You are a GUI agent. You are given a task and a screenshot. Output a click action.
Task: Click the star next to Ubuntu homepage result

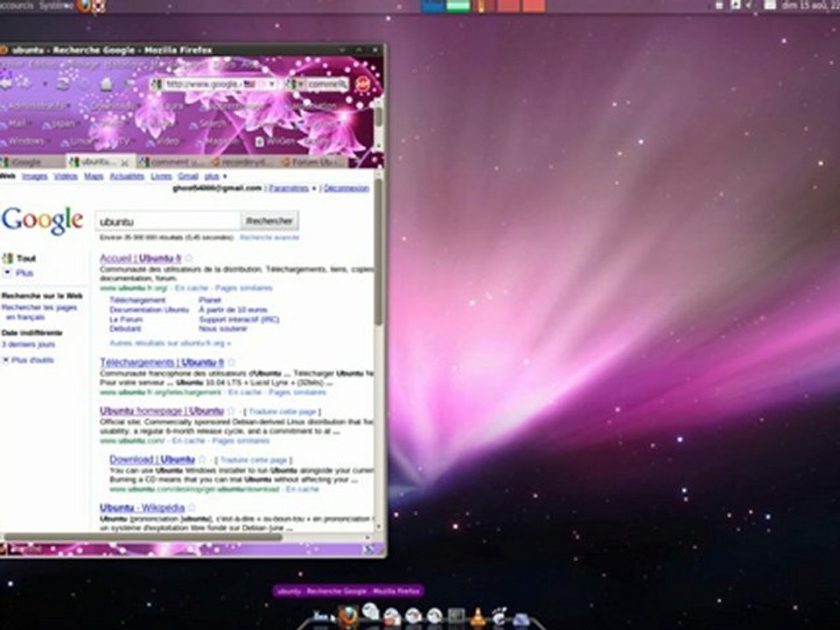pos(231,411)
